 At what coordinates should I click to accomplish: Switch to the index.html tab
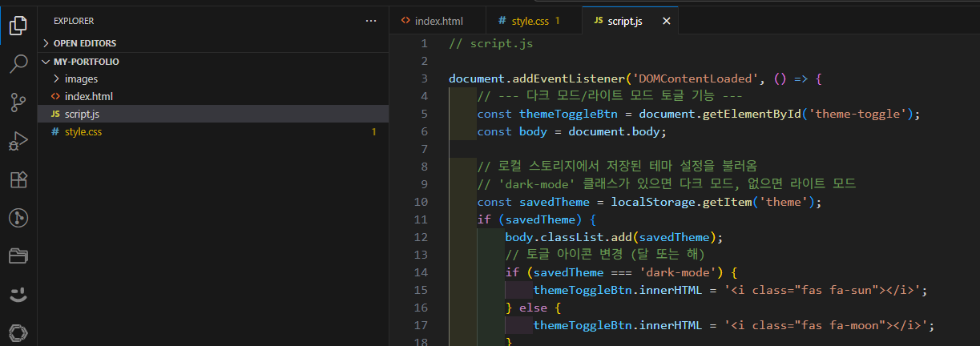[439, 21]
